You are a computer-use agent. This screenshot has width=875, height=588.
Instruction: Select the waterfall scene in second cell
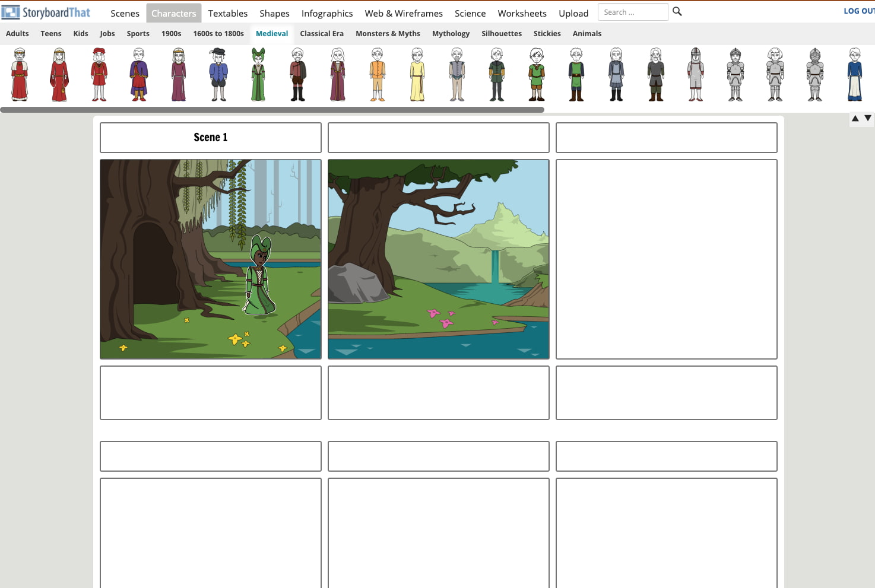pos(438,259)
